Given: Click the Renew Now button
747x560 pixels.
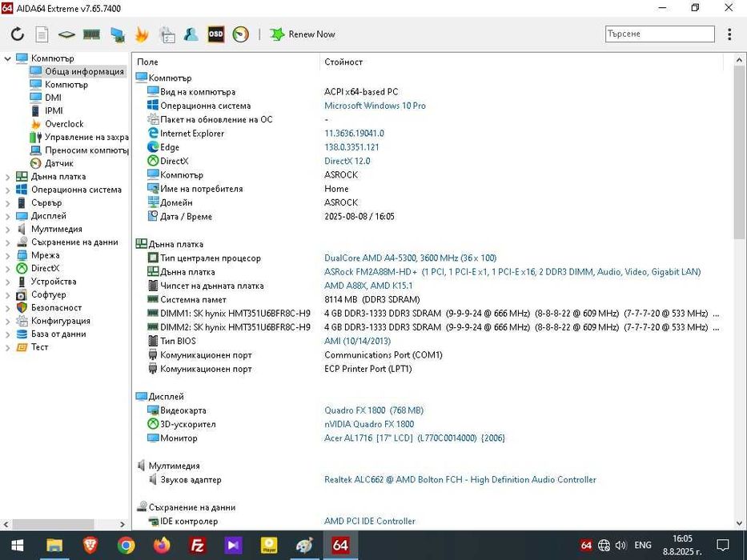Looking at the screenshot, I should pos(303,34).
